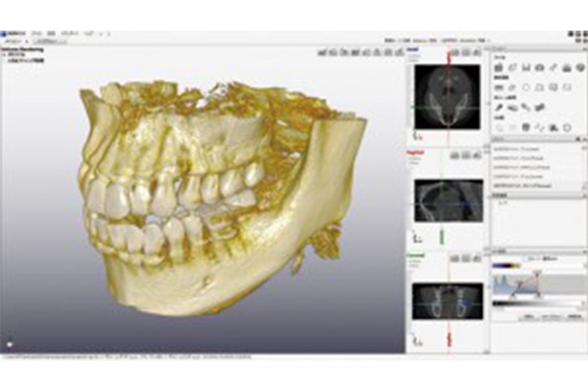This screenshot has height=390, width=588.
Task: Toggle the checkbox above the histogram
Action: pos(525,258)
